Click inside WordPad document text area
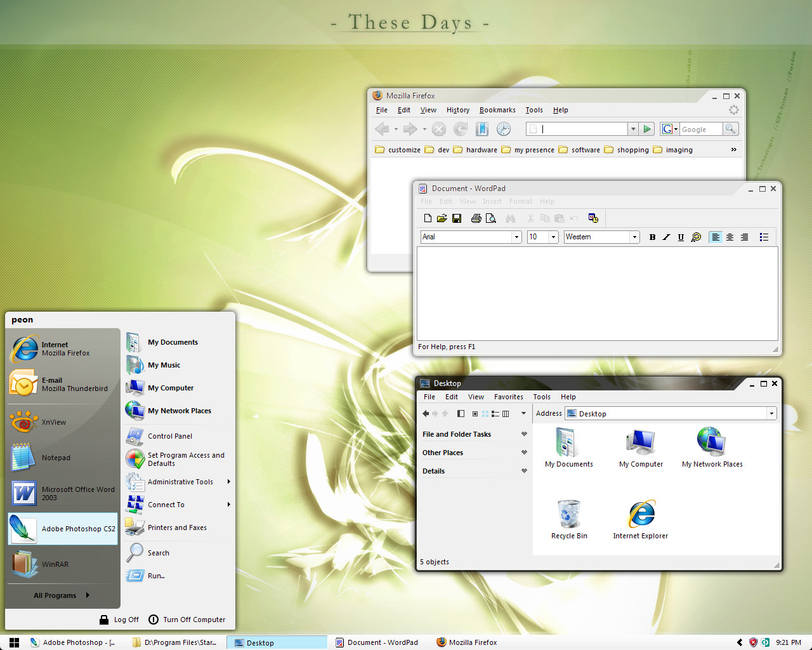Image resolution: width=812 pixels, height=650 pixels. point(597,293)
